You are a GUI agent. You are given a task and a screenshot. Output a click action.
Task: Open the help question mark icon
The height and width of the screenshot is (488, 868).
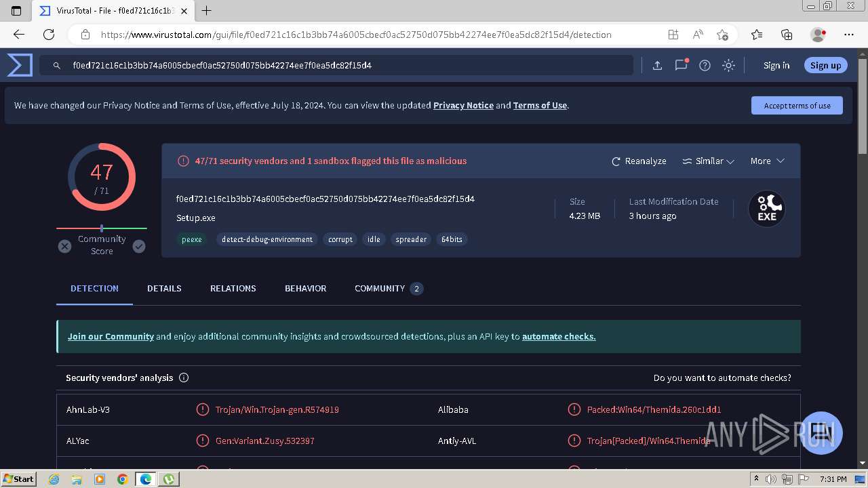(705, 65)
